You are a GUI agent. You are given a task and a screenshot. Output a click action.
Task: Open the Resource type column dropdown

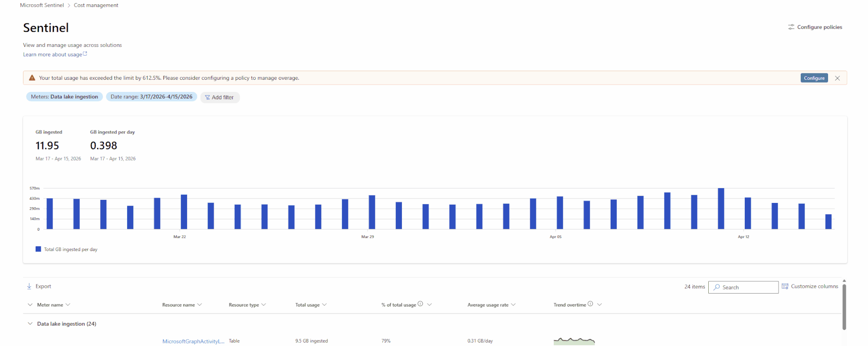[264, 305]
